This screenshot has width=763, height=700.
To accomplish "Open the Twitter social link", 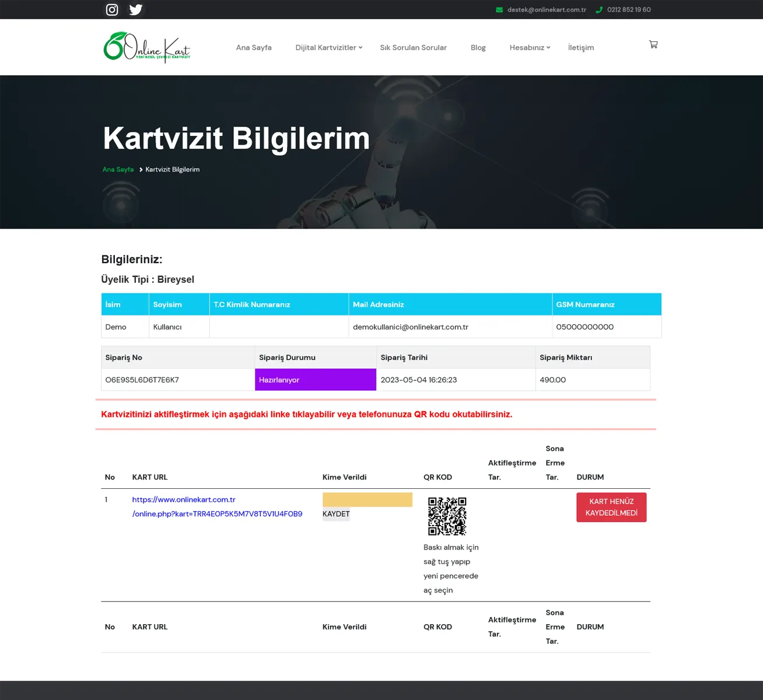I will pos(136,9).
